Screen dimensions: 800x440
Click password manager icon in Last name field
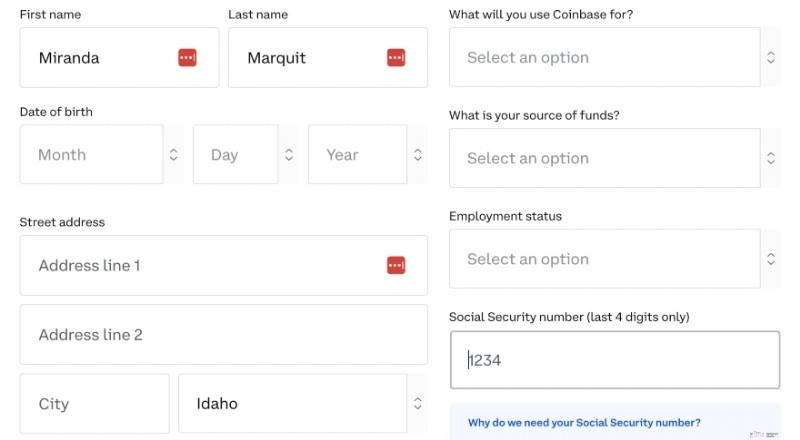[x=396, y=58]
